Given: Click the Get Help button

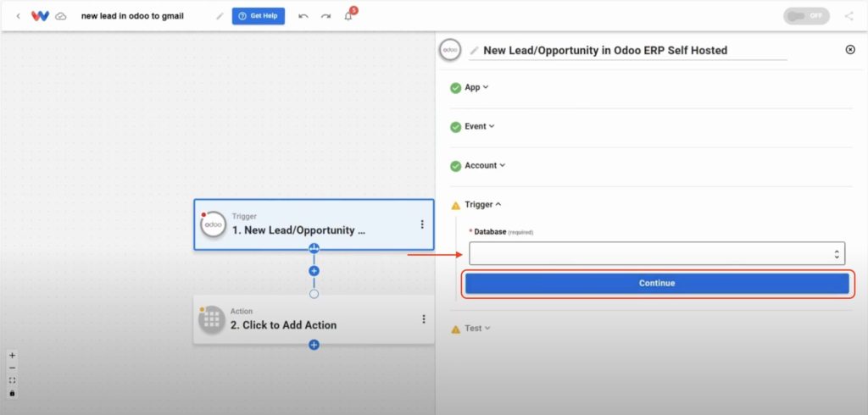Looking at the screenshot, I should click(259, 16).
